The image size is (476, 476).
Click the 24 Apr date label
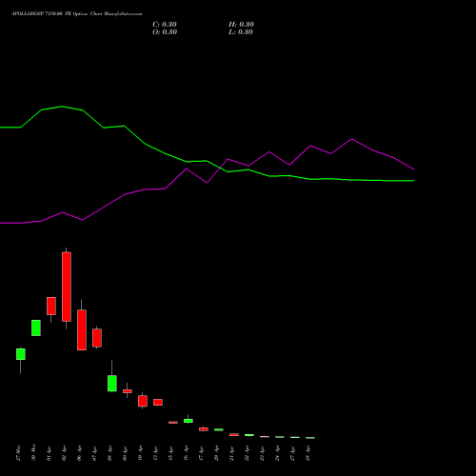pyautogui.click(x=277, y=453)
